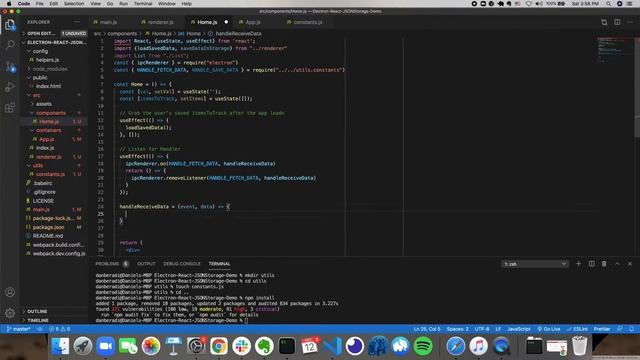Open errors and warnings count in status bar
Viewport: 640px width, 360px height.
(x=60, y=329)
